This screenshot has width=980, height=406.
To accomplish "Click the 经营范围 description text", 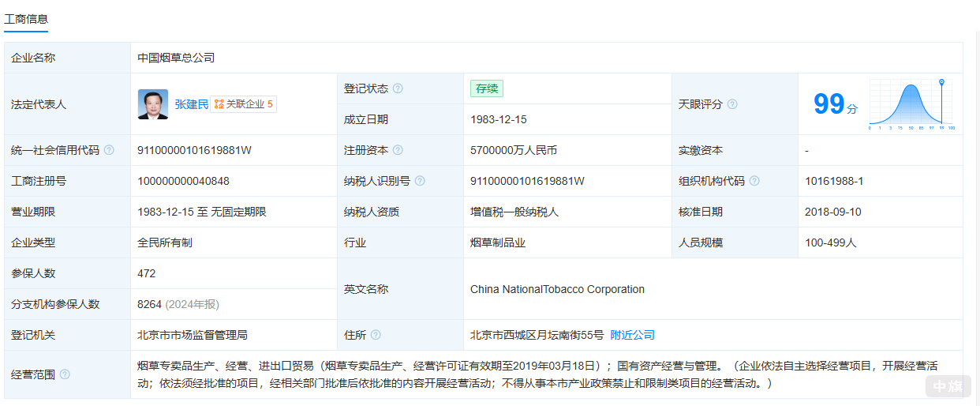I will coord(538,374).
